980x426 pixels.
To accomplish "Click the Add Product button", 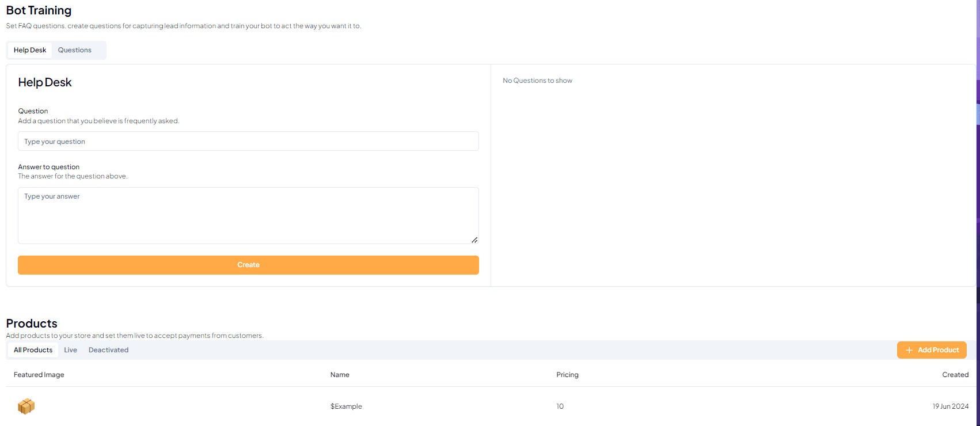I will [x=932, y=350].
